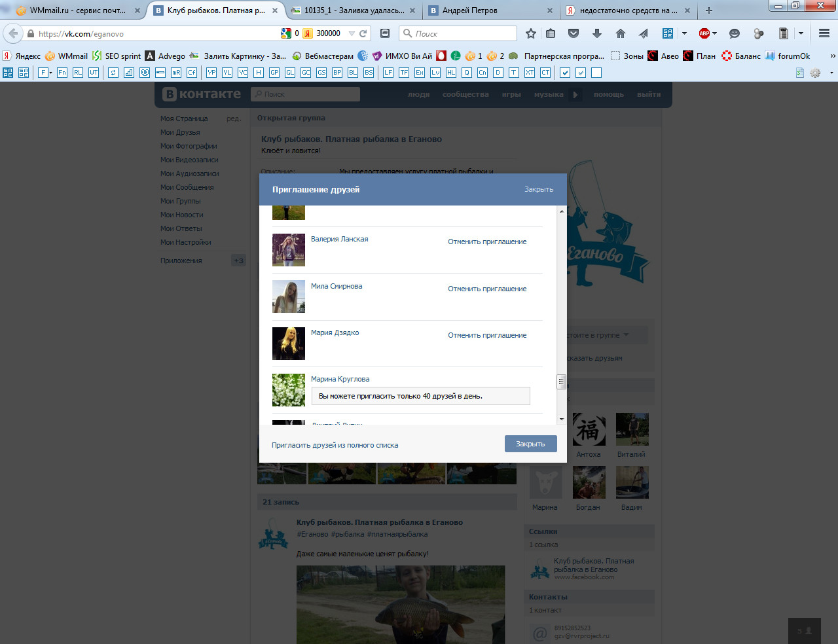Image resolution: width=838 pixels, height=644 pixels.
Task: Go to the Home page icon
Action: (621, 33)
